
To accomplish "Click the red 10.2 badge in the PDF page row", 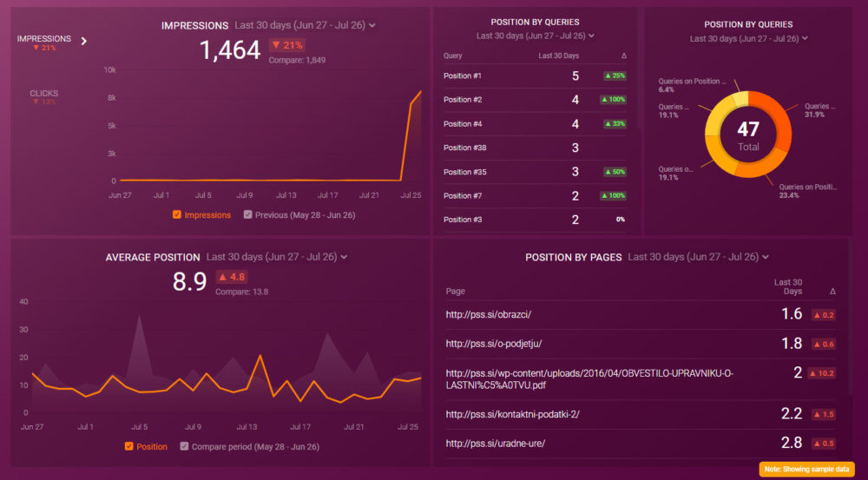I will [821, 373].
